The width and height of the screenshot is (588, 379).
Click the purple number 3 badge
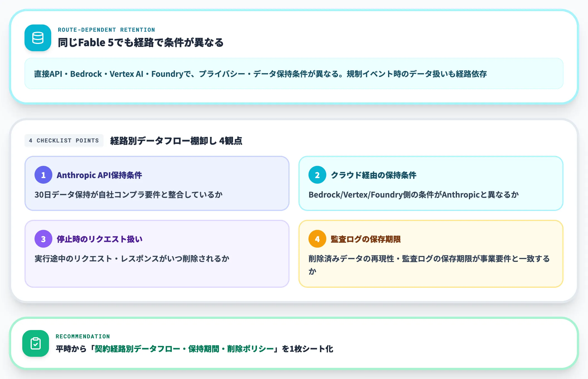pyautogui.click(x=43, y=239)
